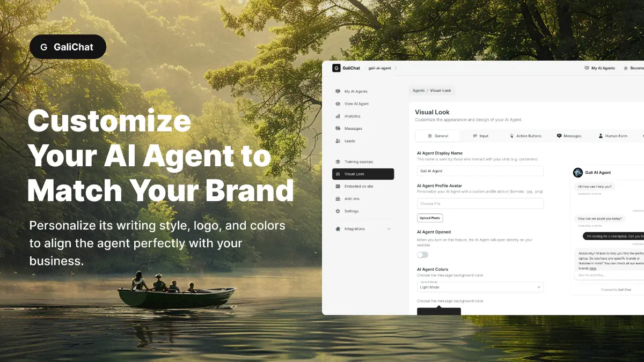Viewport: 644px width, 362px height.
Task: Click the black message background color swatch
Action: tap(438, 311)
